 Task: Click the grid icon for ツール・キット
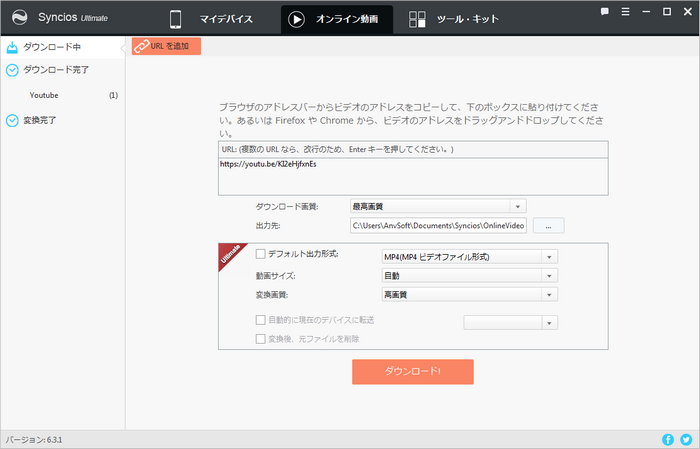click(417, 19)
